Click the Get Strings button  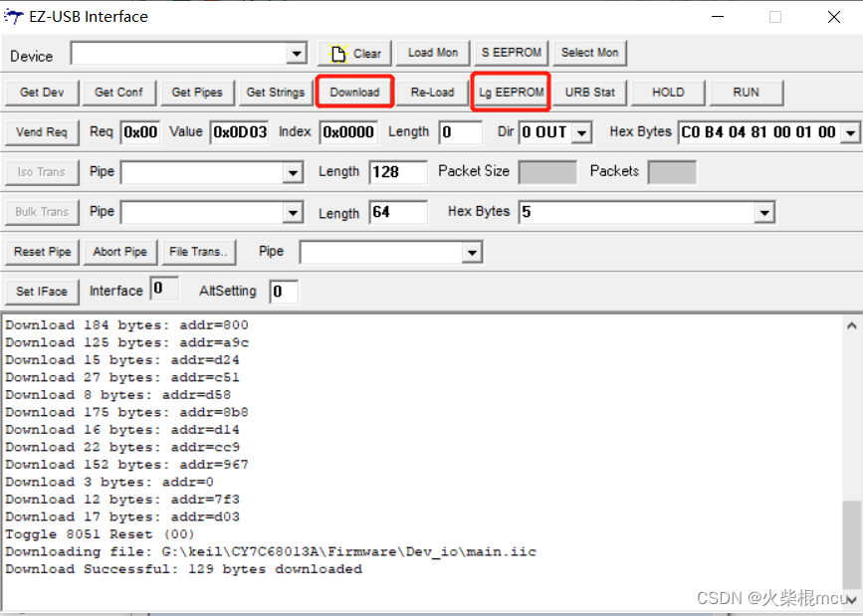[x=276, y=93]
